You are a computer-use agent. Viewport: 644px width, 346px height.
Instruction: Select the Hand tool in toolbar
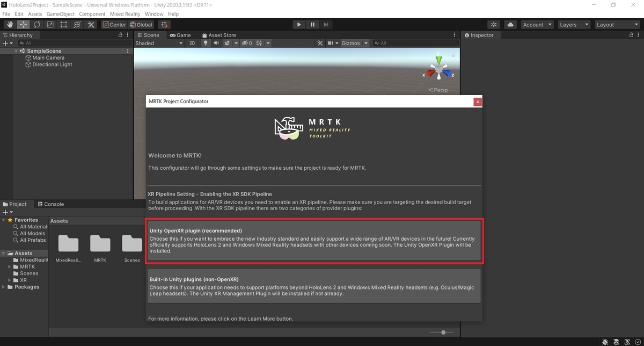pyautogui.click(x=10, y=24)
